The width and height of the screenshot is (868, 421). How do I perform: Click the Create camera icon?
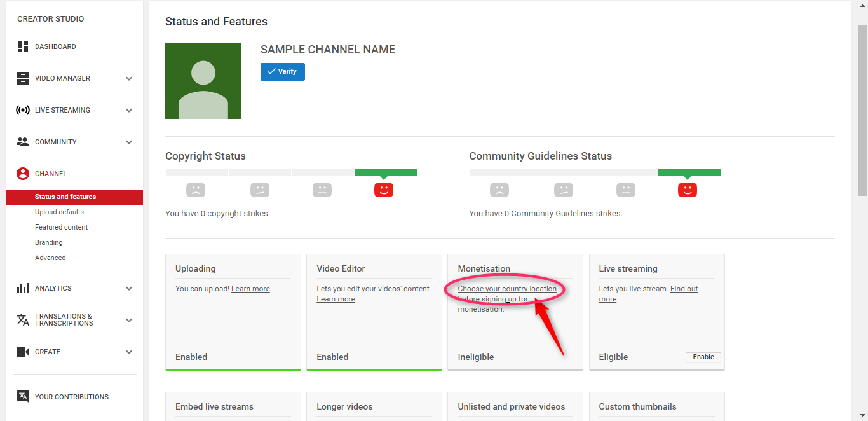tap(23, 352)
